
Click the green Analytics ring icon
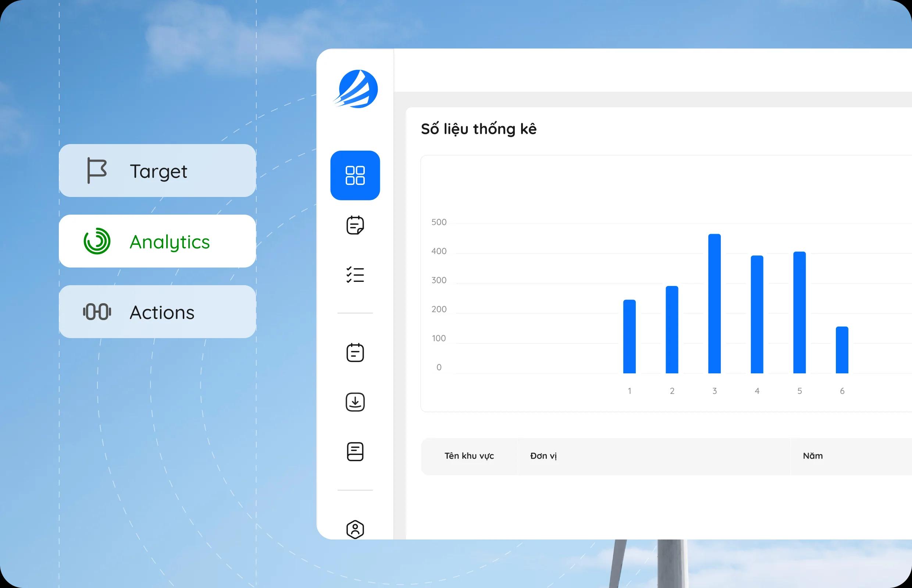point(97,241)
